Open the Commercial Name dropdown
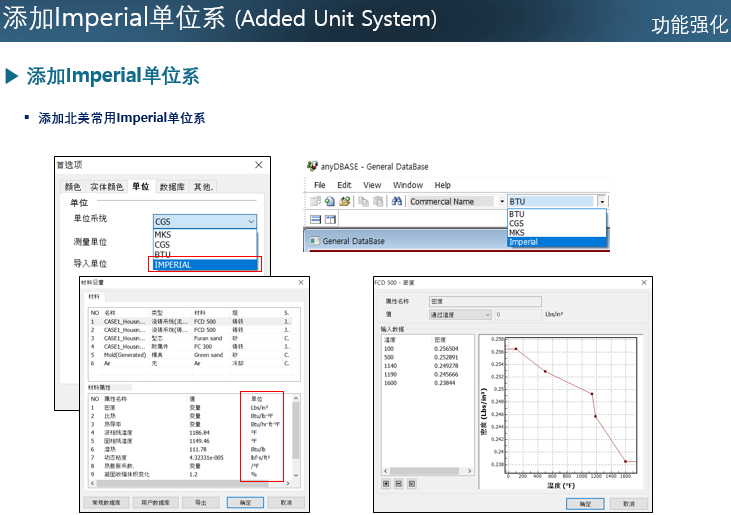The image size is (731, 515). click(502, 201)
